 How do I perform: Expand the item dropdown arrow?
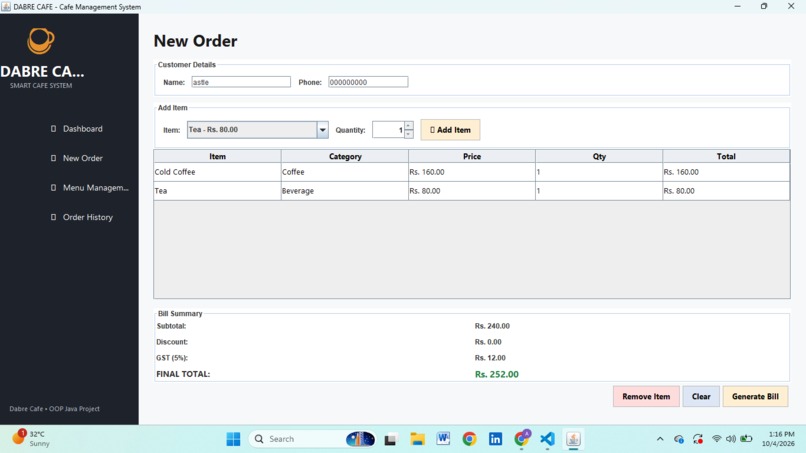click(x=323, y=130)
